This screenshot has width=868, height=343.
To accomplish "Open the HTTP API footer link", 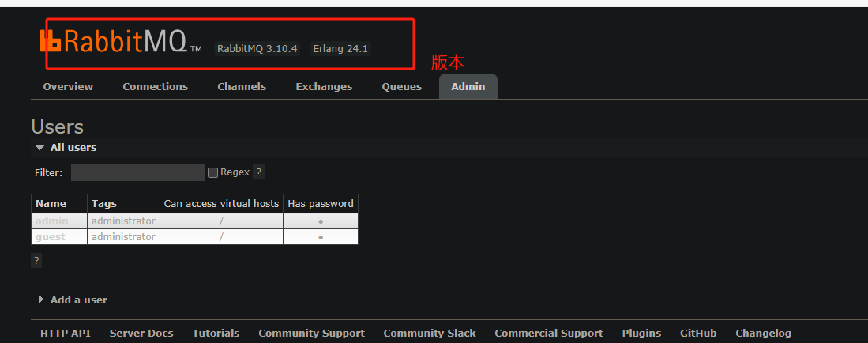I will (66, 333).
